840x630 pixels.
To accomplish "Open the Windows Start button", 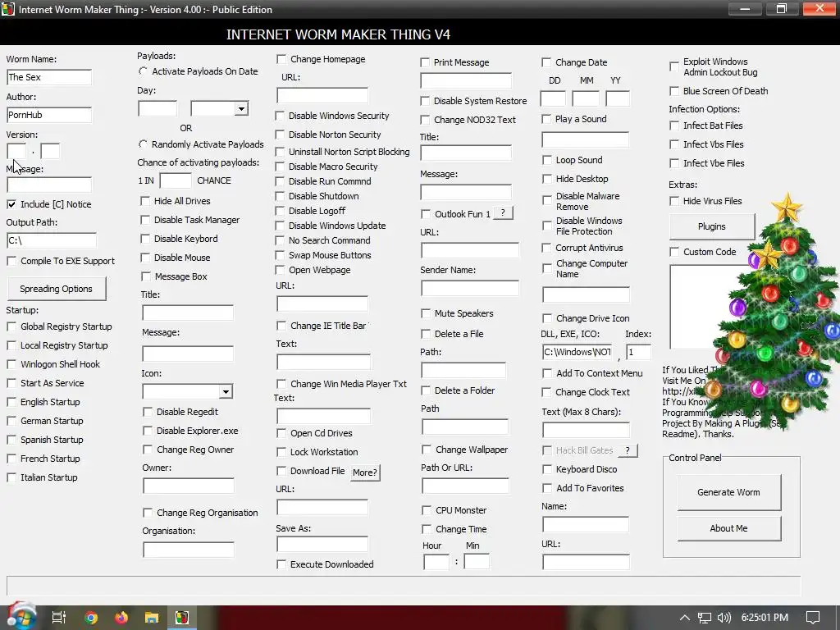I will click(x=21, y=616).
